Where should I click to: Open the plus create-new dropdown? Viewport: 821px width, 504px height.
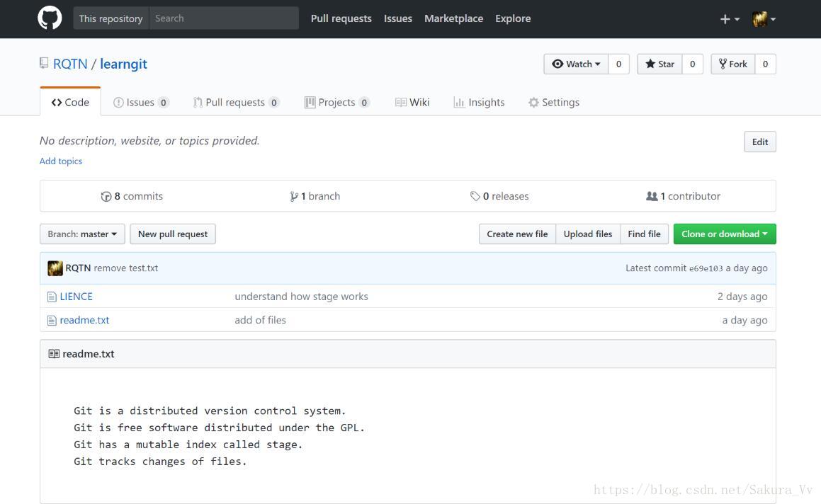(x=730, y=19)
